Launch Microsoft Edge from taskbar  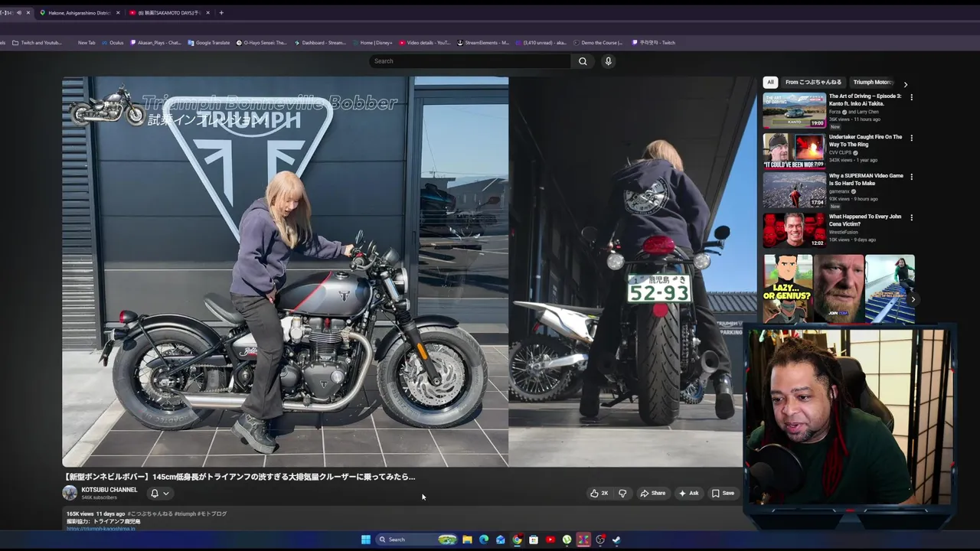484,540
